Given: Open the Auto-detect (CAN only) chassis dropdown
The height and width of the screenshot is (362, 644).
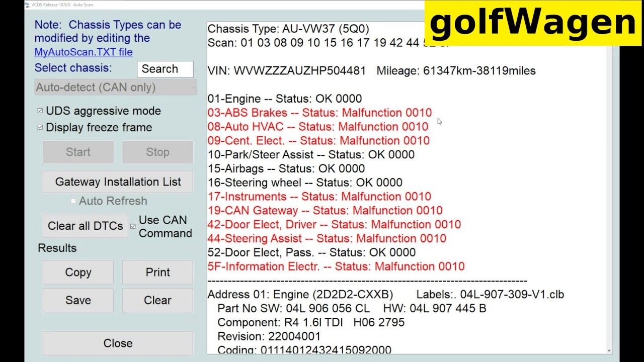Looking at the screenshot, I should coord(116,87).
